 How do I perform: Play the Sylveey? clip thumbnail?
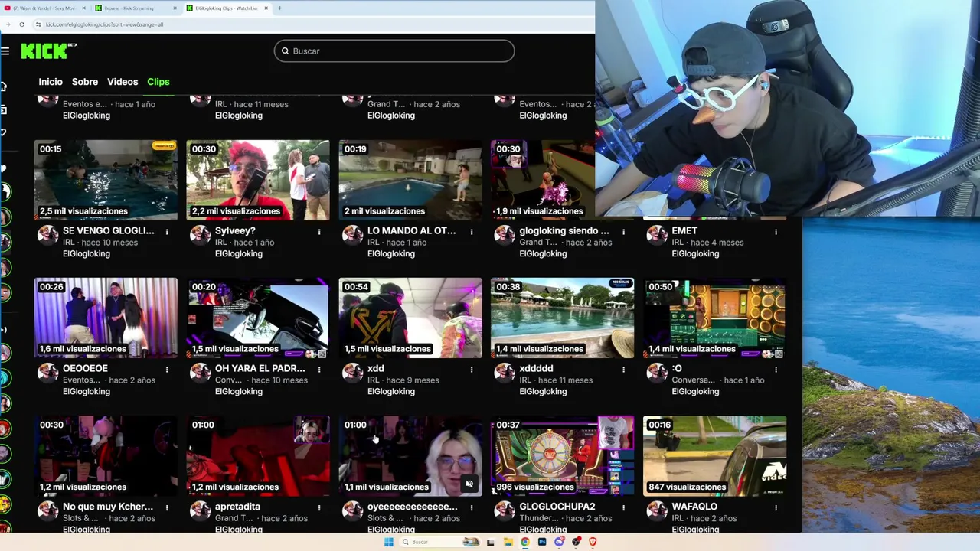pos(258,180)
